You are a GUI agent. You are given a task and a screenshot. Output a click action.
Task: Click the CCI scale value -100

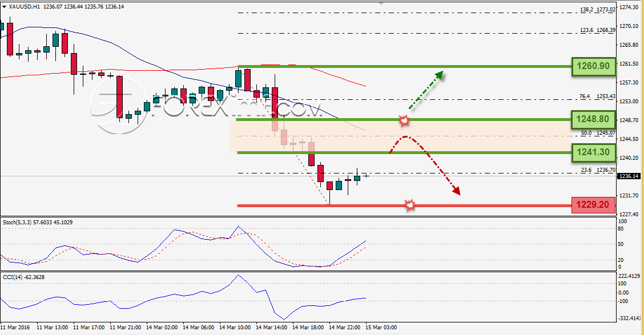pyautogui.click(x=624, y=301)
